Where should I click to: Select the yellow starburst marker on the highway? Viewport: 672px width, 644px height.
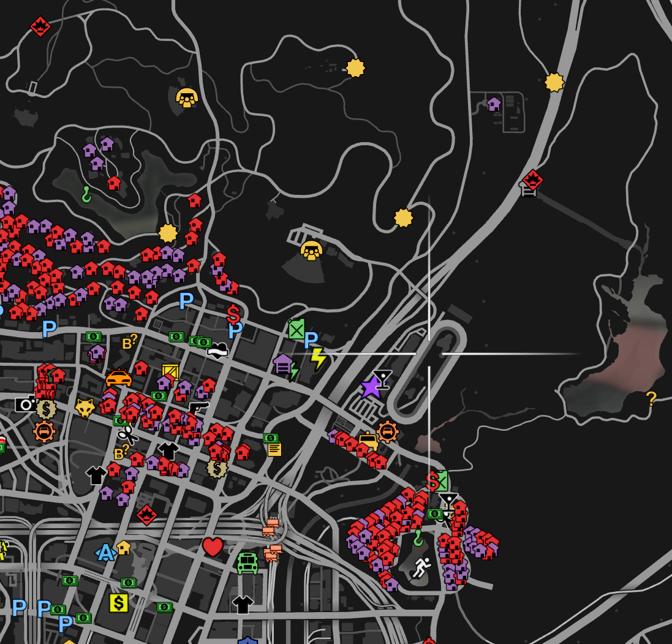(x=554, y=82)
